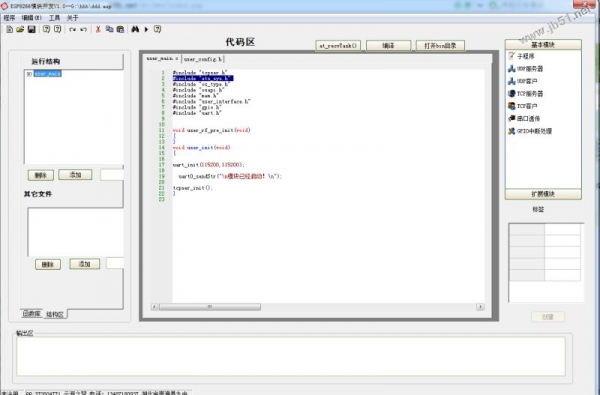This screenshot has height=395, width=600.
Task: Click the horizontal scrollbar left arrow
Action: (x=155, y=307)
